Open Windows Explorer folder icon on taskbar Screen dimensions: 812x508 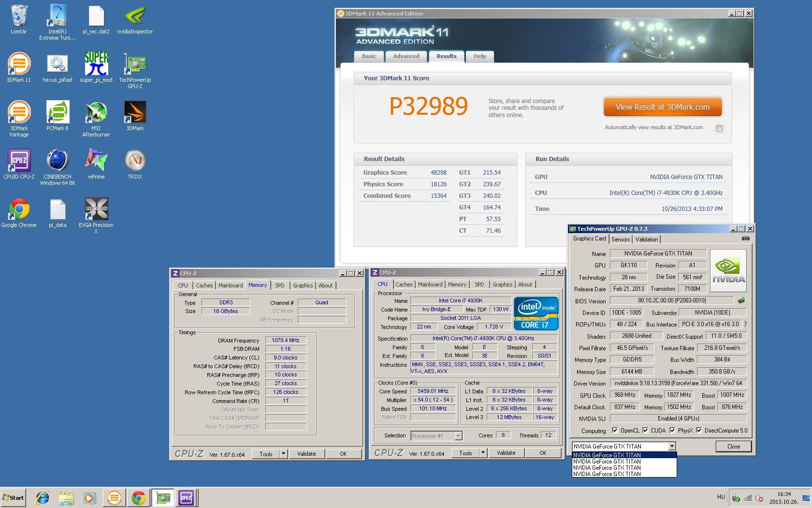[66, 497]
